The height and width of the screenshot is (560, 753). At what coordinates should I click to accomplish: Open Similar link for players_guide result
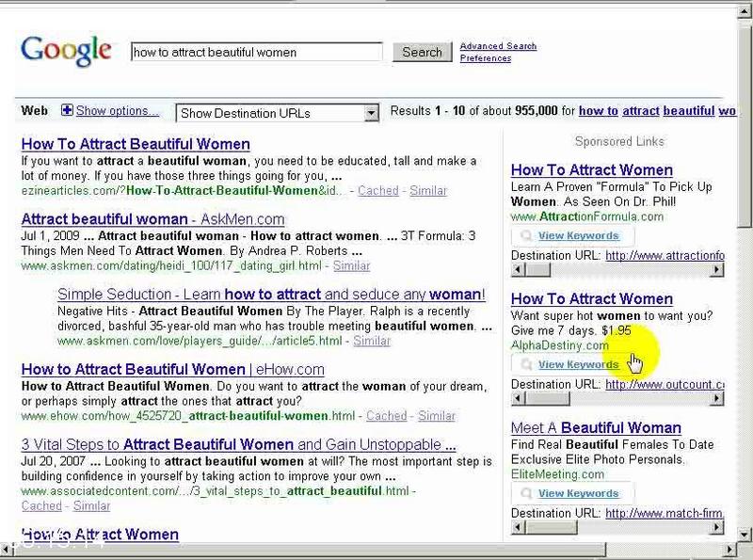[x=372, y=341]
